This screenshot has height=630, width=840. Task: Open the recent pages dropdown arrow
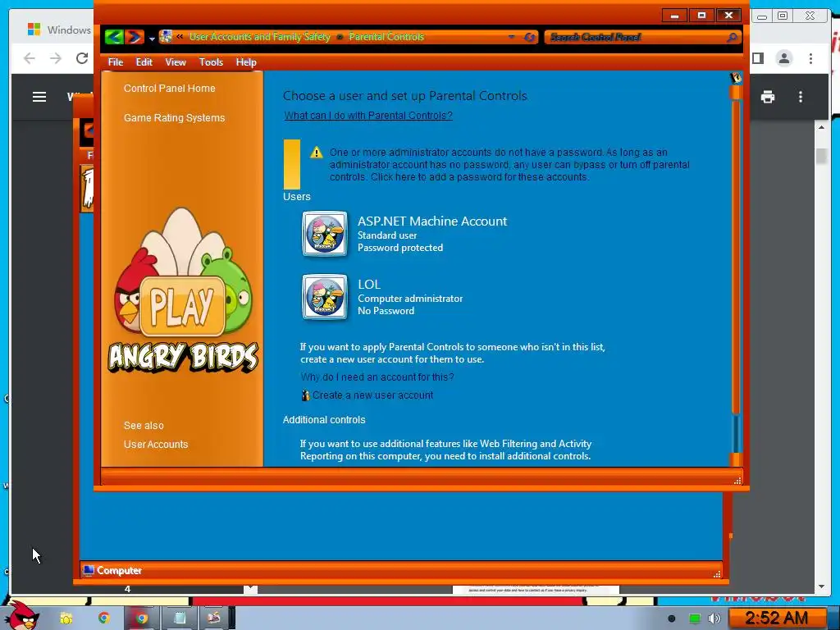click(x=152, y=38)
